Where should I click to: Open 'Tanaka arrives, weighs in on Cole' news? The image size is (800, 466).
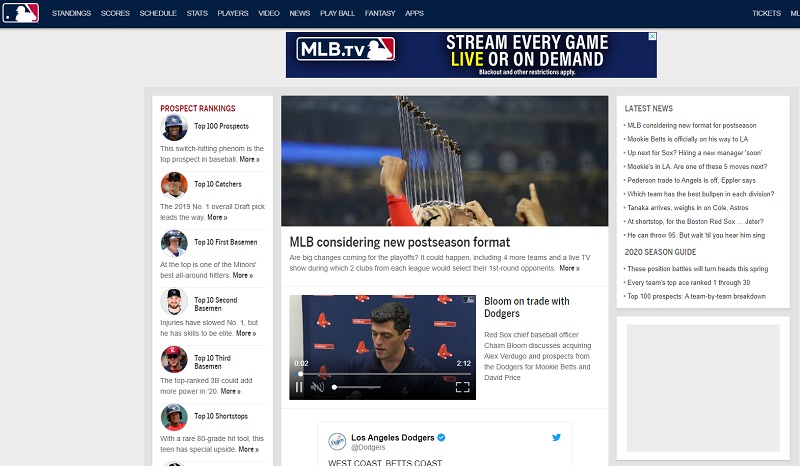click(688, 208)
